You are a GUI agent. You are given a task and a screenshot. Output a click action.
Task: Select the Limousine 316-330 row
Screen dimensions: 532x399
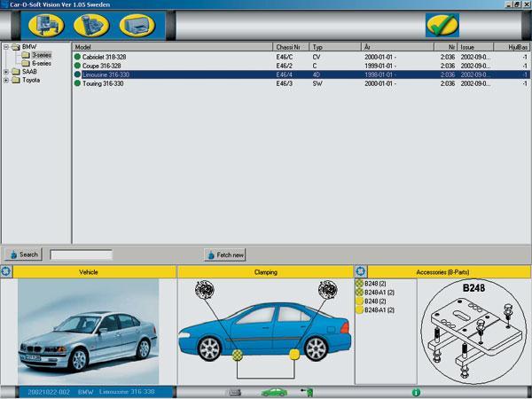click(301, 74)
